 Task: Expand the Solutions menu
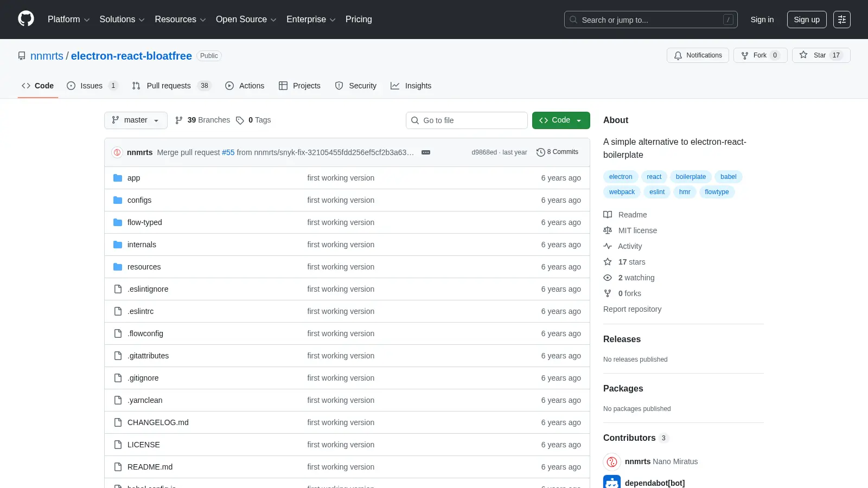coord(122,20)
